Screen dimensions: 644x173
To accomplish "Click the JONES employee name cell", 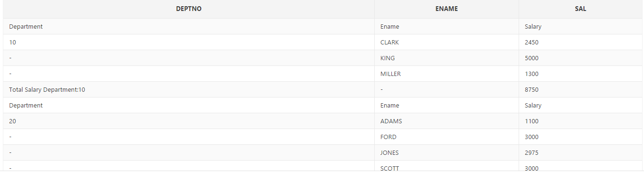I will click(x=447, y=152).
